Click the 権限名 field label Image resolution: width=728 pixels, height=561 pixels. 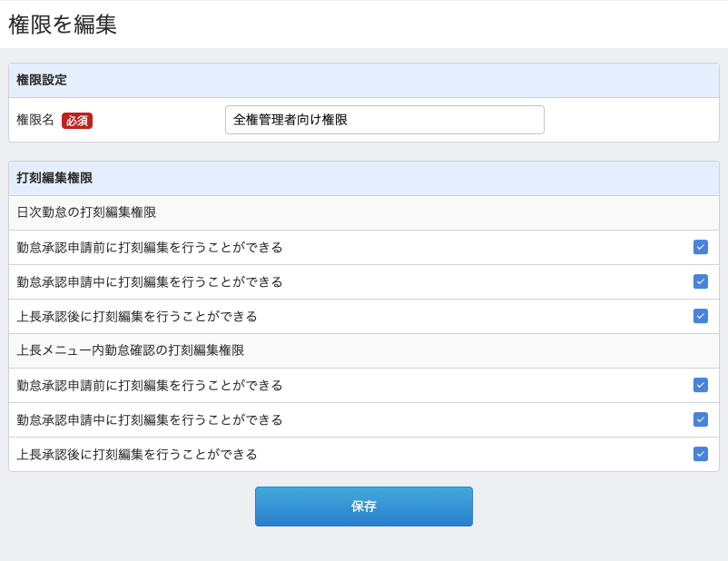(x=35, y=120)
